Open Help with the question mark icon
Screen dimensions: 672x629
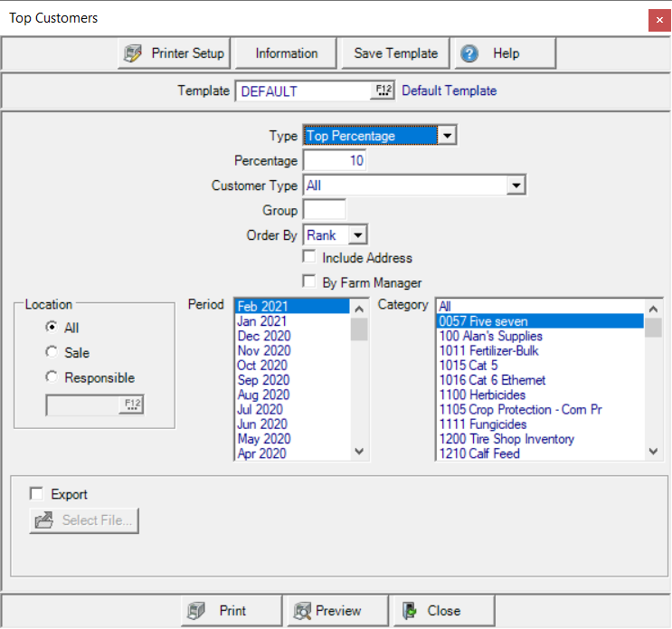[x=469, y=53]
